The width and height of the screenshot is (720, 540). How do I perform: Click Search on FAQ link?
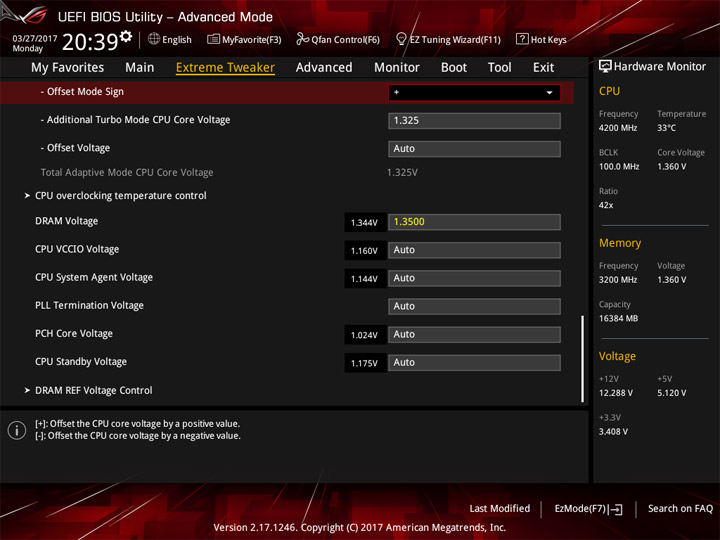coord(680,509)
